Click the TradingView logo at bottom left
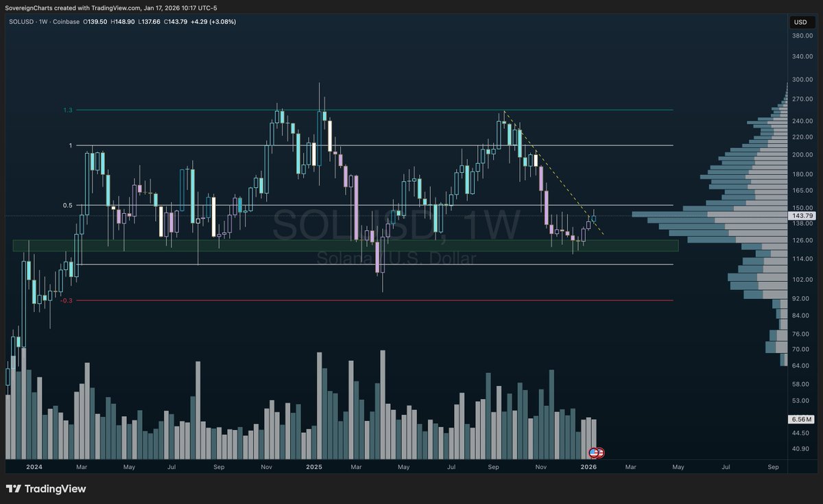 [x=46, y=489]
